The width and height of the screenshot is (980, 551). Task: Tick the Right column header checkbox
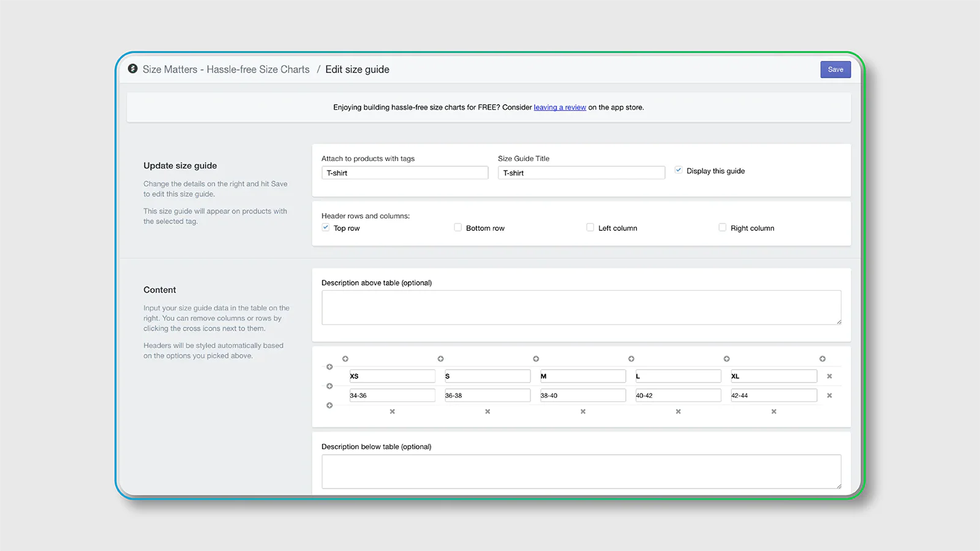coord(722,228)
